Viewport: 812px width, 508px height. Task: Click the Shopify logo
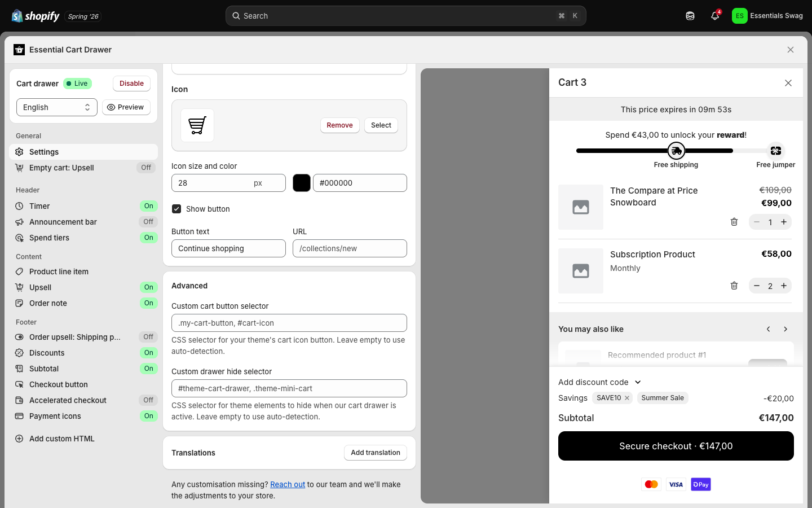pyautogui.click(x=36, y=16)
